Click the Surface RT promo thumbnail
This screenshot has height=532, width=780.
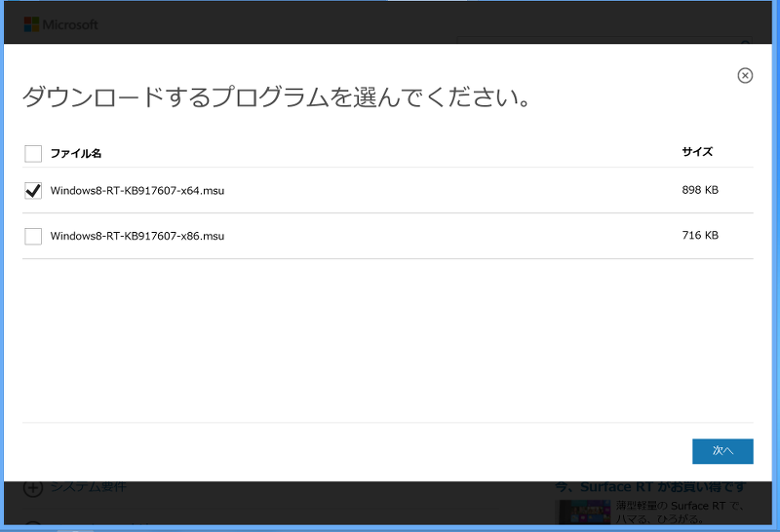582,513
